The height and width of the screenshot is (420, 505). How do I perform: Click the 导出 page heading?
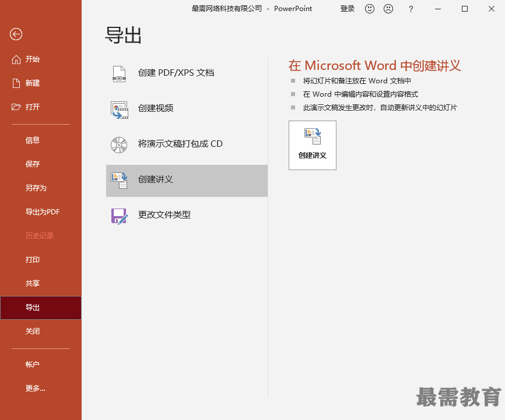coord(124,35)
